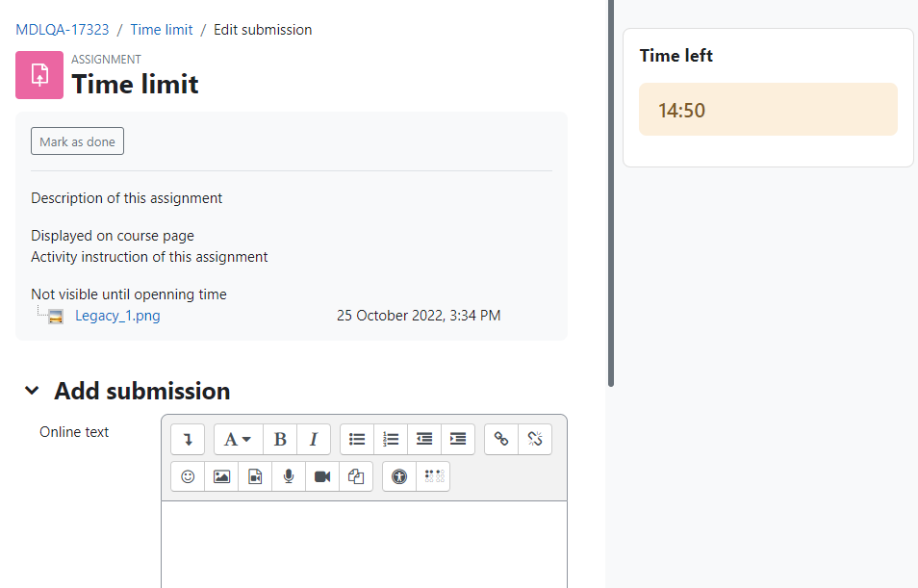Insert a hyperlink via the link icon

tap(501, 439)
